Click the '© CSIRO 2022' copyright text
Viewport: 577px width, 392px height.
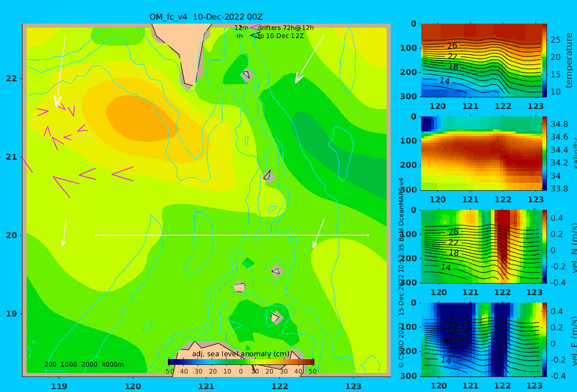pos(401,345)
